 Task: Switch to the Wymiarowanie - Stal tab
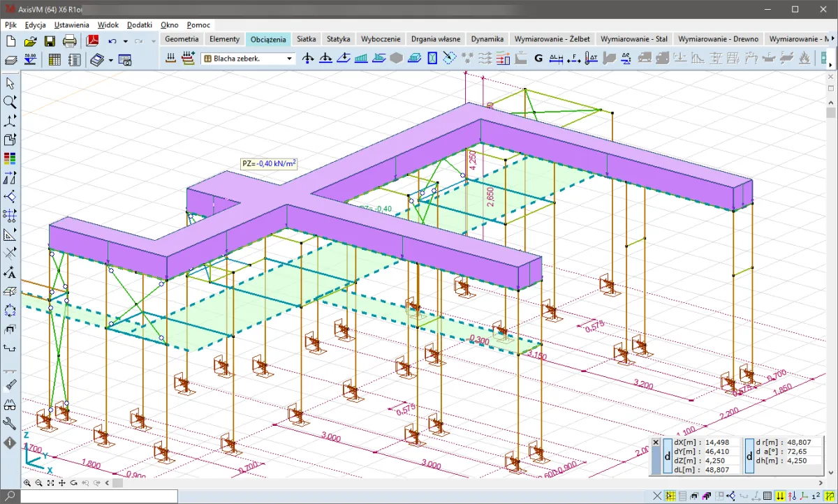click(635, 39)
